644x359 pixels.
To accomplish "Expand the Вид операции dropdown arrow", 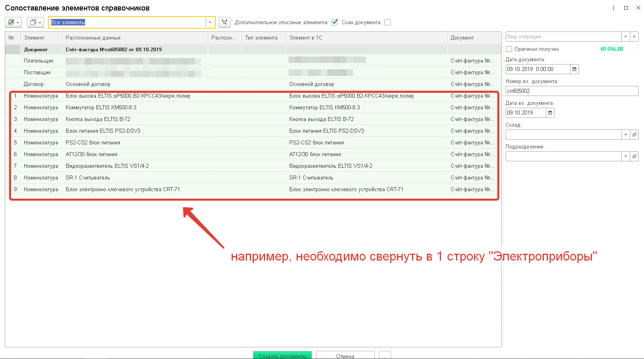I will 625,37.
